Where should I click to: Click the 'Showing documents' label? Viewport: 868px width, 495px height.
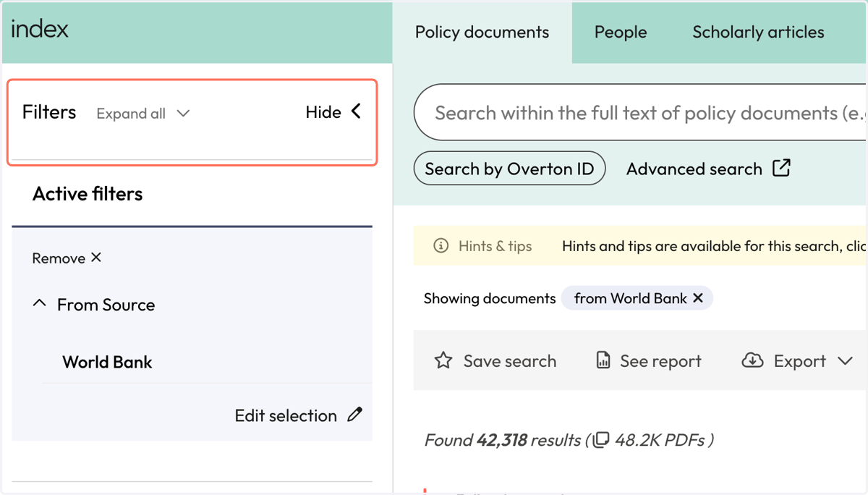pyautogui.click(x=490, y=298)
